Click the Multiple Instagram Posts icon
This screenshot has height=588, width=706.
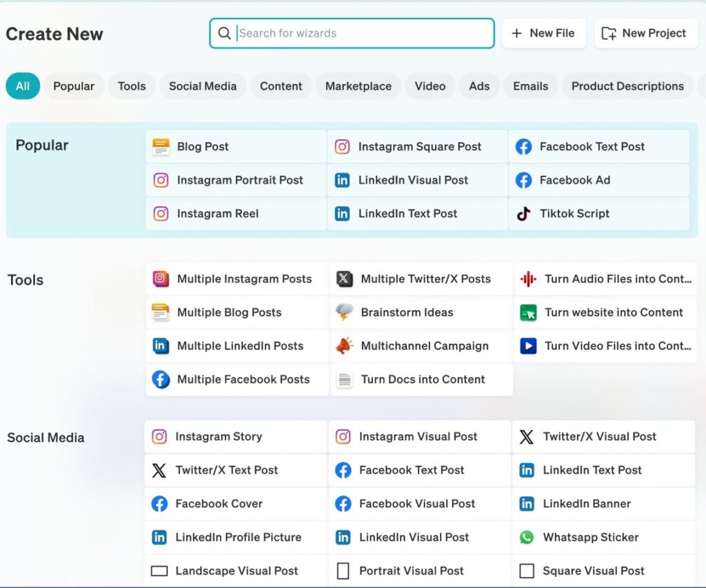tap(161, 278)
